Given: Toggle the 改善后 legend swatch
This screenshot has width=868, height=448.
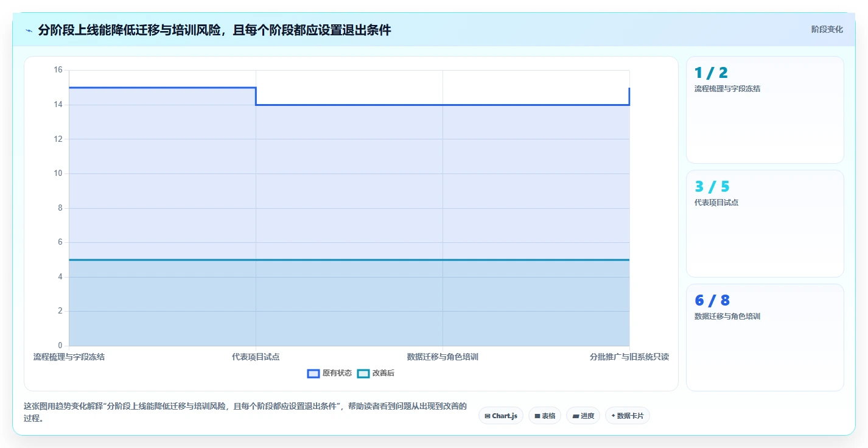Looking at the screenshot, I should (363, 373).
